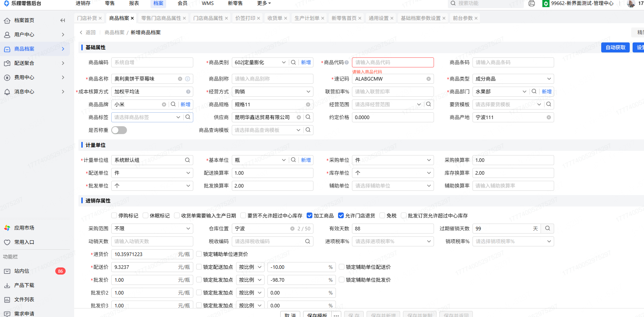644x317 pixels.
Task: Click search icon next to 过期催销天数
Action: point(547,229)
